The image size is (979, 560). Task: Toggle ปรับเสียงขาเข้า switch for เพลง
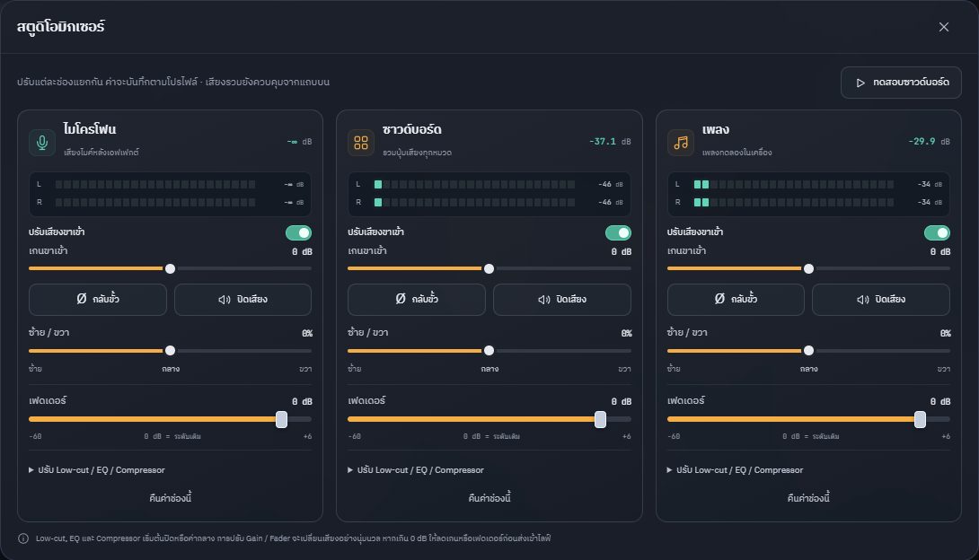937,232
